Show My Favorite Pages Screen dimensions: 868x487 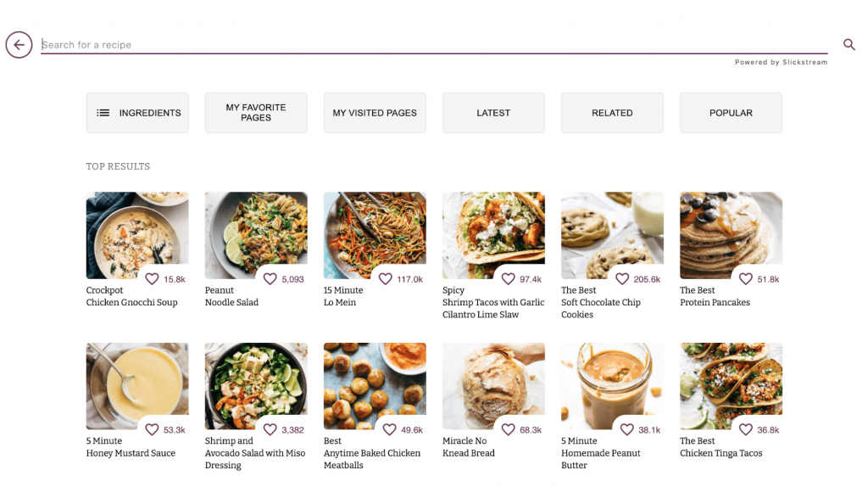tap(256, 113)
